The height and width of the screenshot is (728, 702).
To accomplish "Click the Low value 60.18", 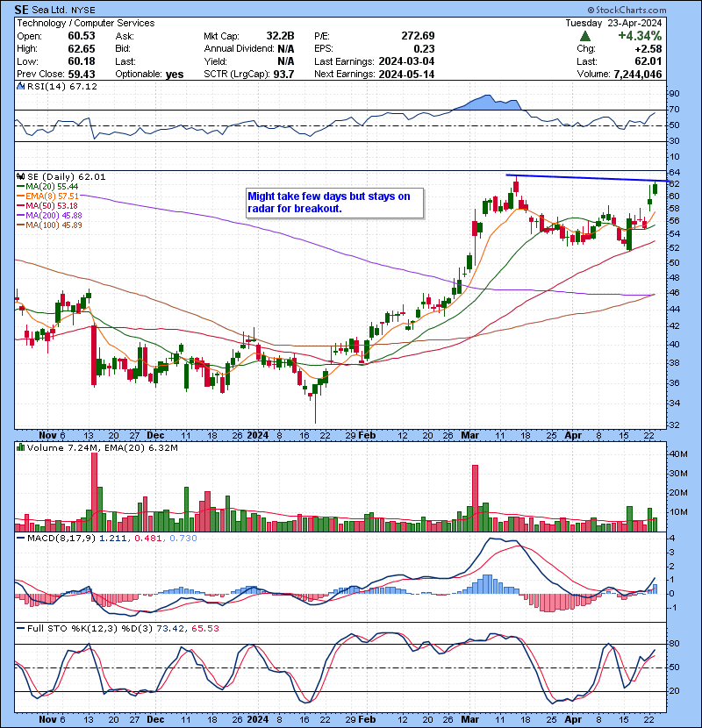I will [82, 61].
